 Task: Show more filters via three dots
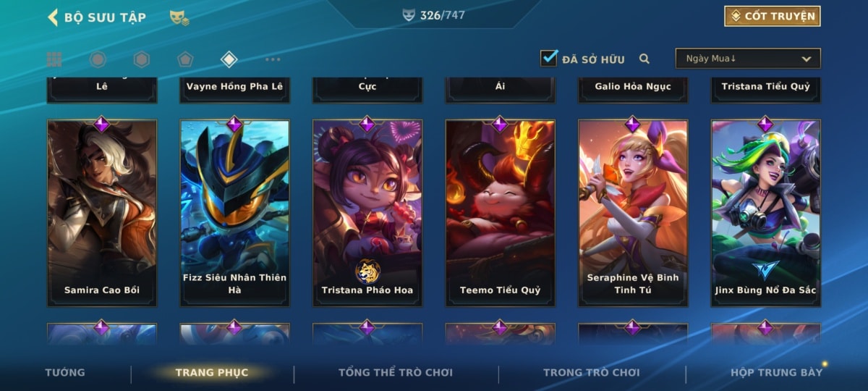click(273, 59)
